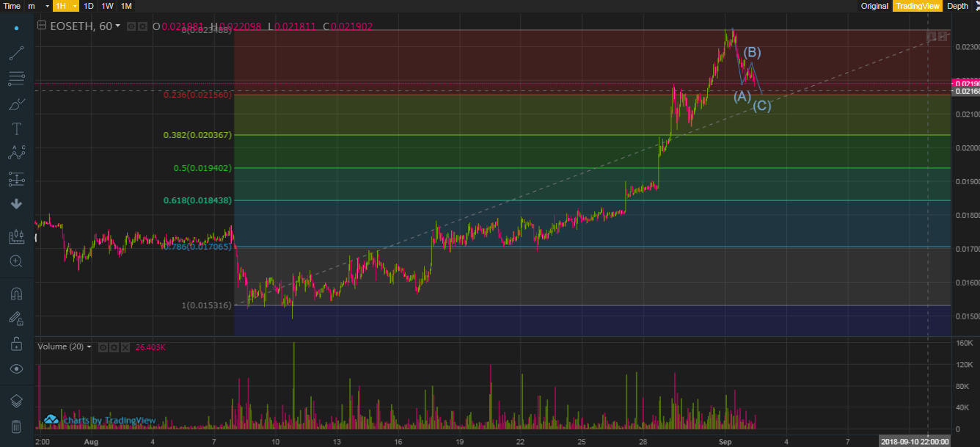Click the pink current price axis label

pos(965,83)
